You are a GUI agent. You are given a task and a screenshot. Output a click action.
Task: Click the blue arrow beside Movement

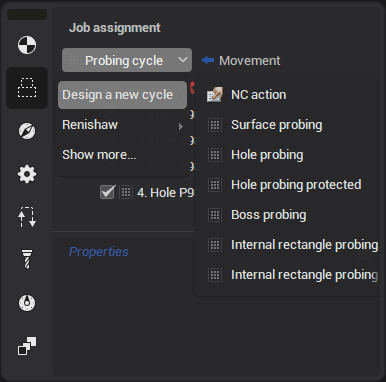pyautogui.click(x=208, y=60)
